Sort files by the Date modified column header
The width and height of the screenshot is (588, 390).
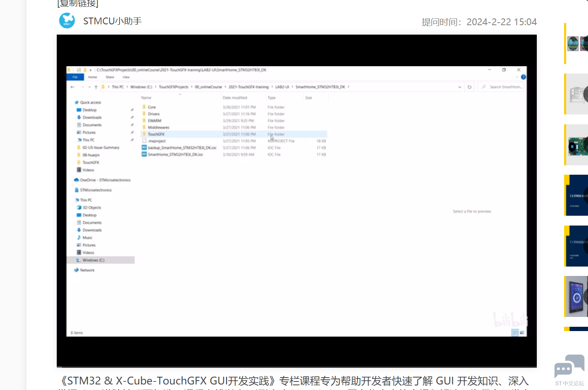tap(235, 98)
